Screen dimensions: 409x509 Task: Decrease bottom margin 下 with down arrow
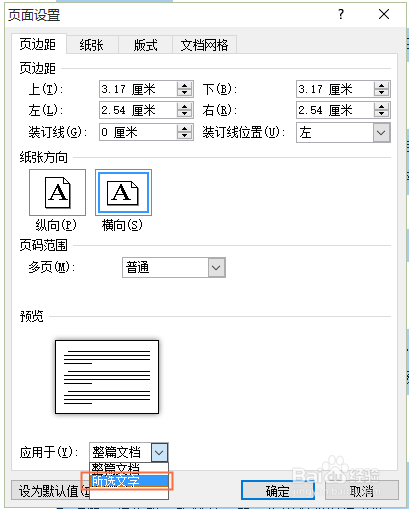tap(381, 93)
